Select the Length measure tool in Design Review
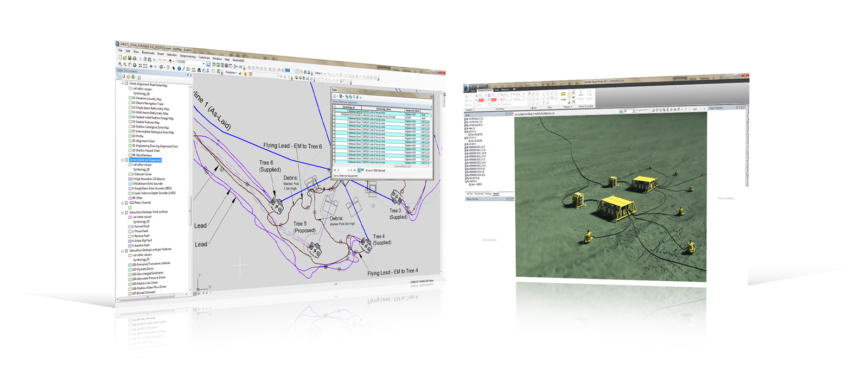The height and width of the screenshot is (380, 868). [x=563, y=97]
